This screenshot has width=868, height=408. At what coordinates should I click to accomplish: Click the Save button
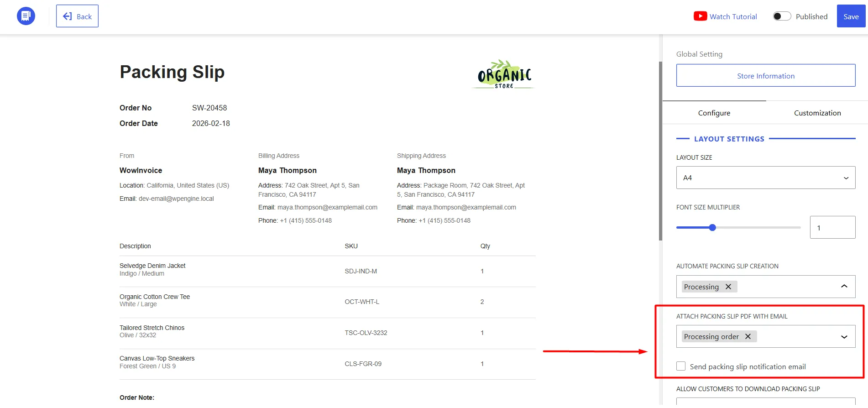pos(851,16)
